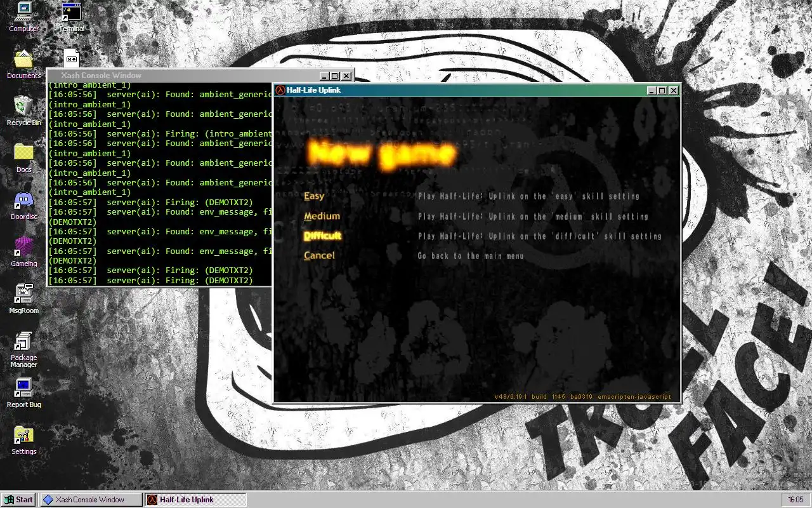
Task: Choose Cancel to return to main menu
Action: (x=319, y=255)
